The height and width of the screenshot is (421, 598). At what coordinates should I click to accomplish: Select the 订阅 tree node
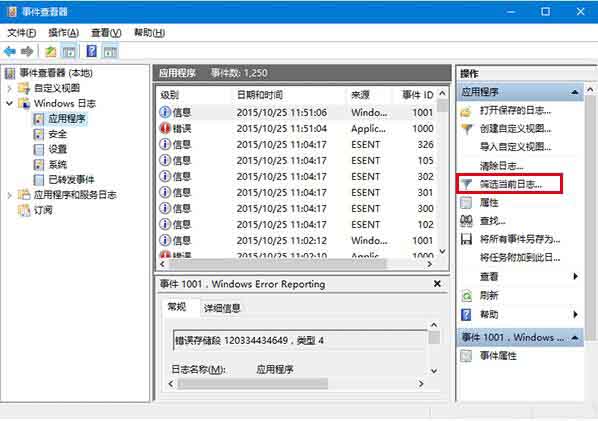click(x=43, y=210)
